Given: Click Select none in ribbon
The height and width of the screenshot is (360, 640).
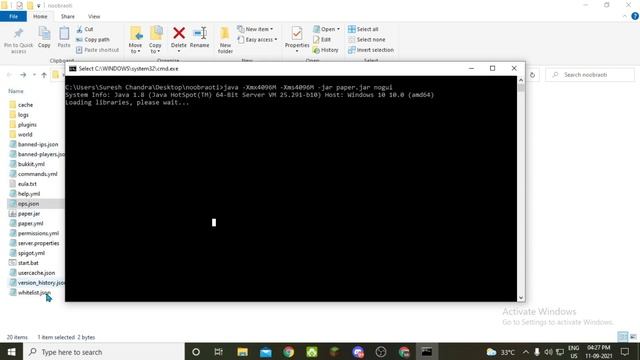Looking at the screenshot, I should [x=366, y=40].
